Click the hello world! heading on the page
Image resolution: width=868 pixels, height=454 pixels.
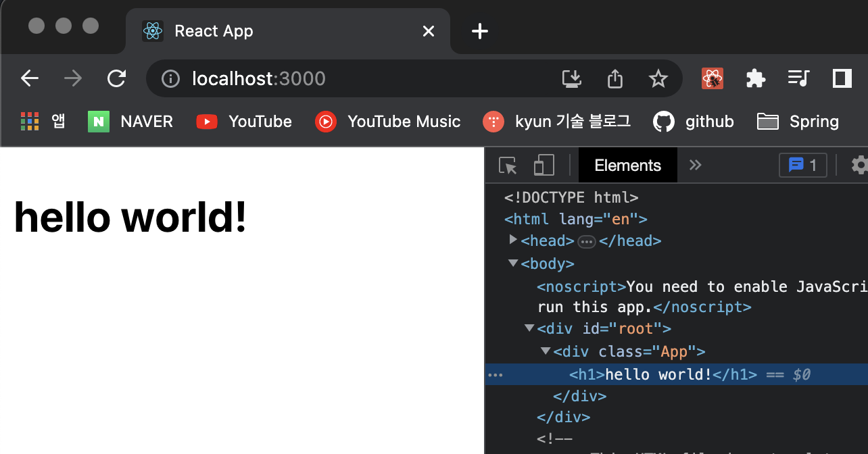130,218
